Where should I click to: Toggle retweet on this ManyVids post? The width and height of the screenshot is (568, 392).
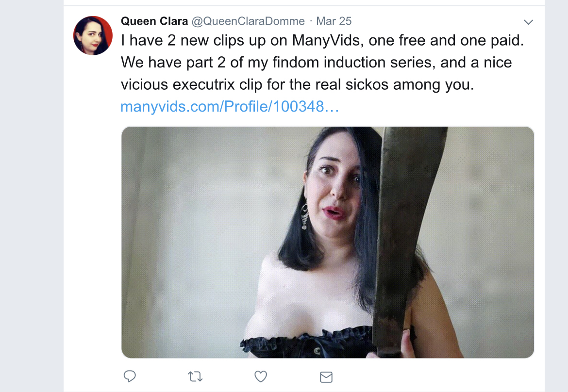195,377
